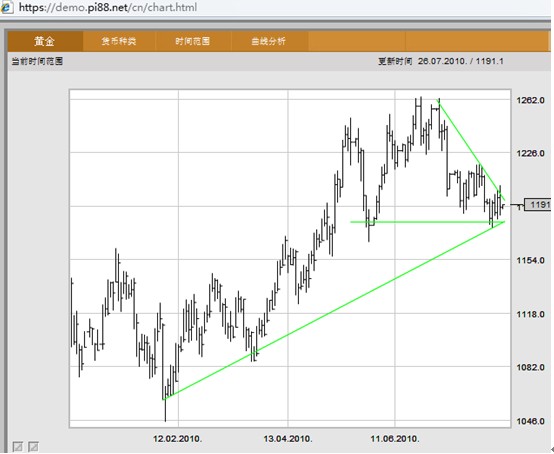Click the 1082.0 price axis label

click(x=530, y=367)
